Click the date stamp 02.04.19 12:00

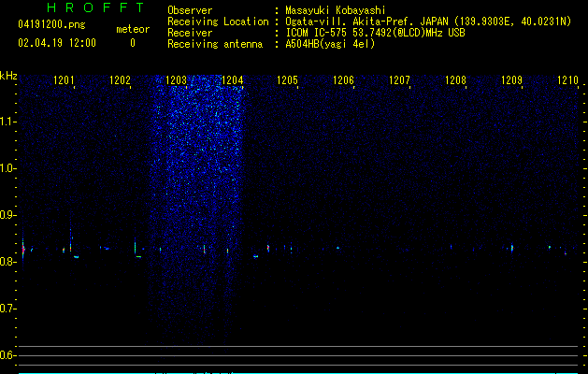tap(57, 43)
